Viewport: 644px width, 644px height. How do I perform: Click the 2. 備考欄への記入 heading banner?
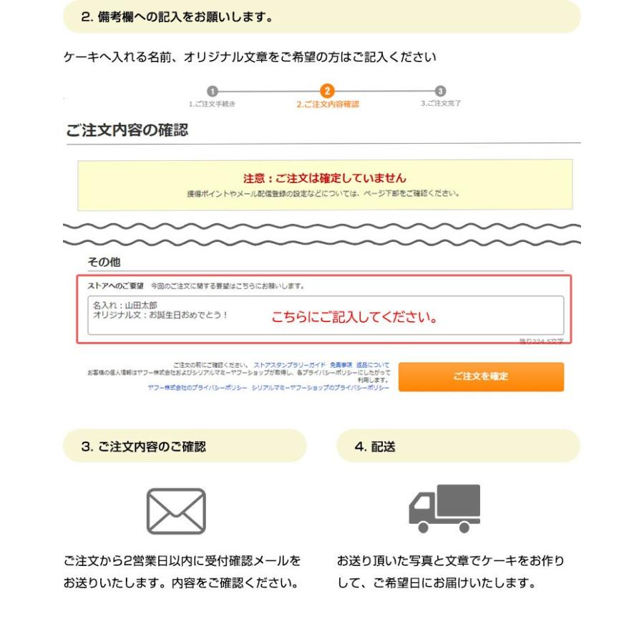click(322, 17)
